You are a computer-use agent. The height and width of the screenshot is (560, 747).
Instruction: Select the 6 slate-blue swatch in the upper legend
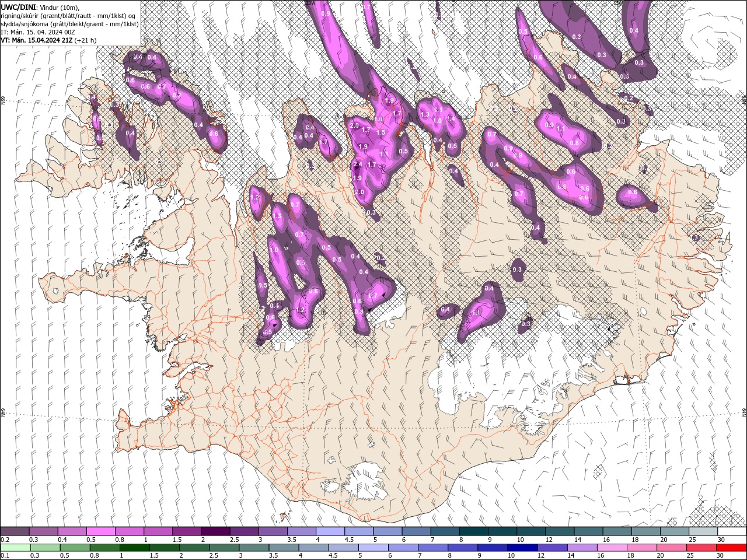[416, 531]
